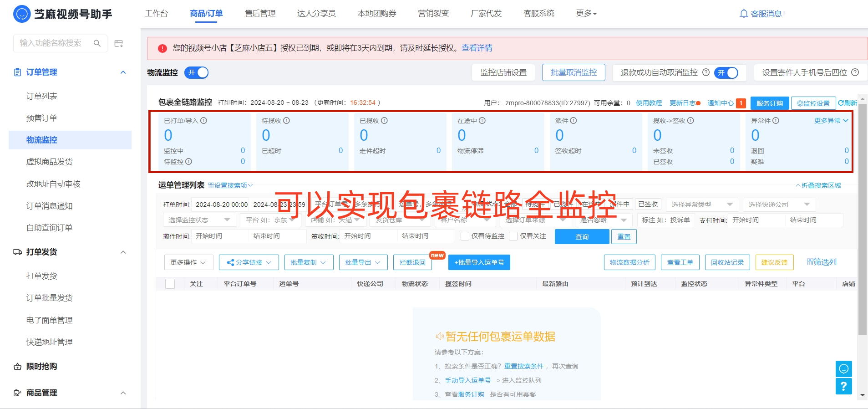Click the 商品管理 sidebar icon
This screenshot has width=868, height=409.
[17, 393]
